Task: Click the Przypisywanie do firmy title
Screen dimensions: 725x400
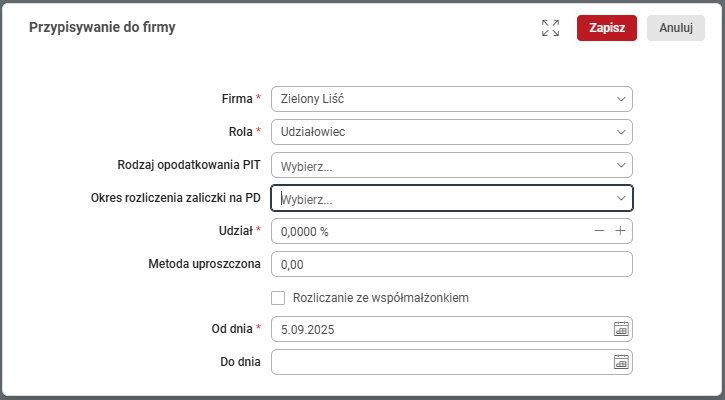Action: pyautogui.click(x=102, y=28)
